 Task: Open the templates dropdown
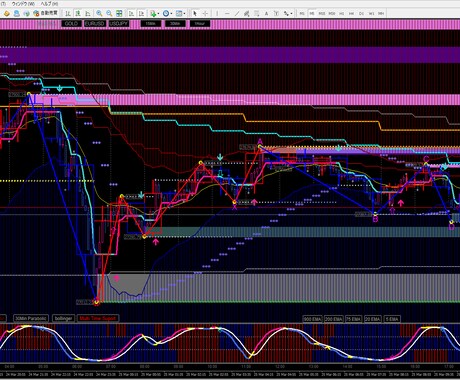click(184, 14)
